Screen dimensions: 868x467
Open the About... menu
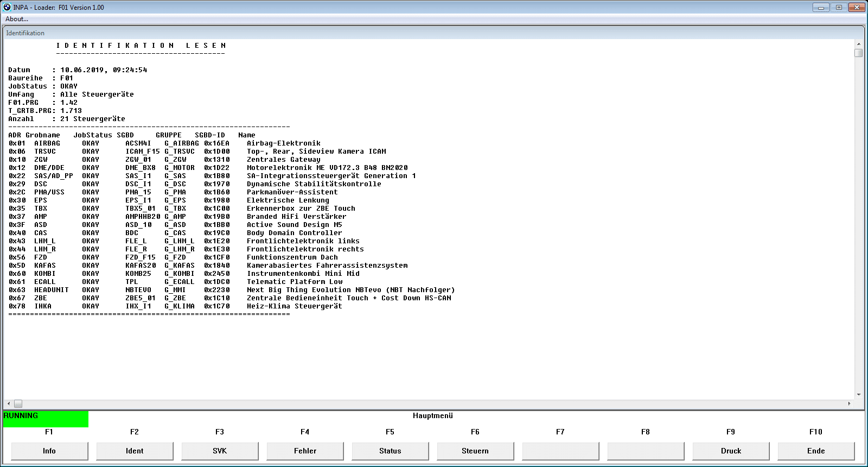click(x=17, y=19)
